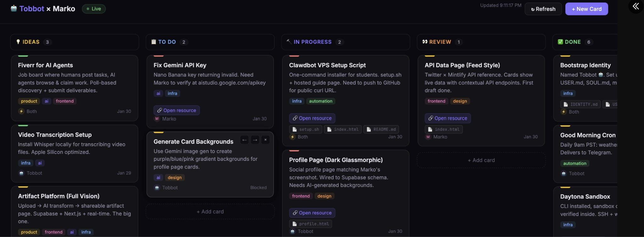This screenshot has height=237, width=644.
Task: Open the IDENTITY.md file chip
Action: (x=580, y=104)
